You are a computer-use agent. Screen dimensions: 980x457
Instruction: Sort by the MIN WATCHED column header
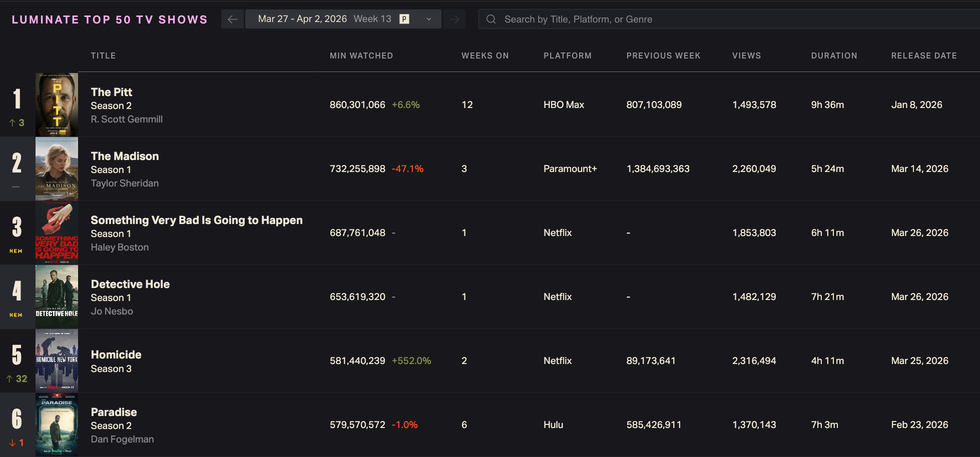pos(361,55)
